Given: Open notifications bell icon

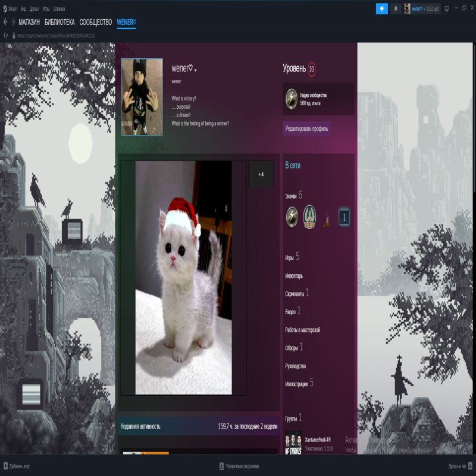Looking at the screenshot, I should [x=396, y=8].
